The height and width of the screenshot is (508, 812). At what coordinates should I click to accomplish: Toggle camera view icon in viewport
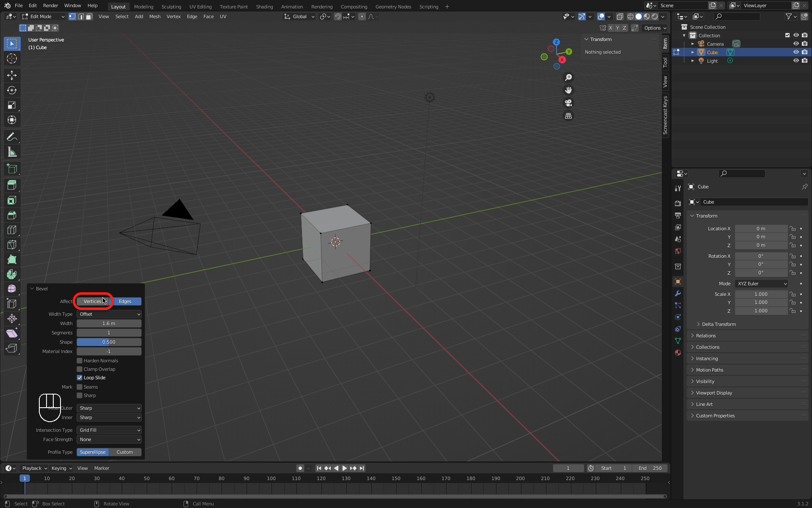568,103
